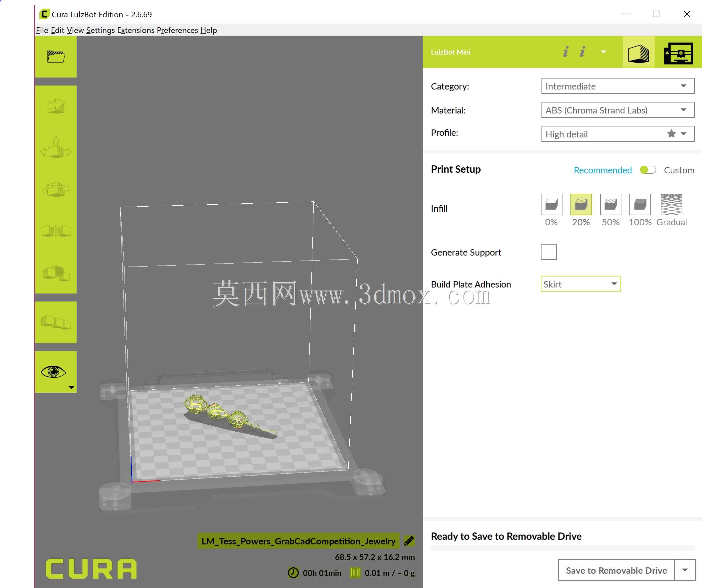Select the Scale tool with arrows
This screenshot has height=588, width=702.
[x=56, y=148]
